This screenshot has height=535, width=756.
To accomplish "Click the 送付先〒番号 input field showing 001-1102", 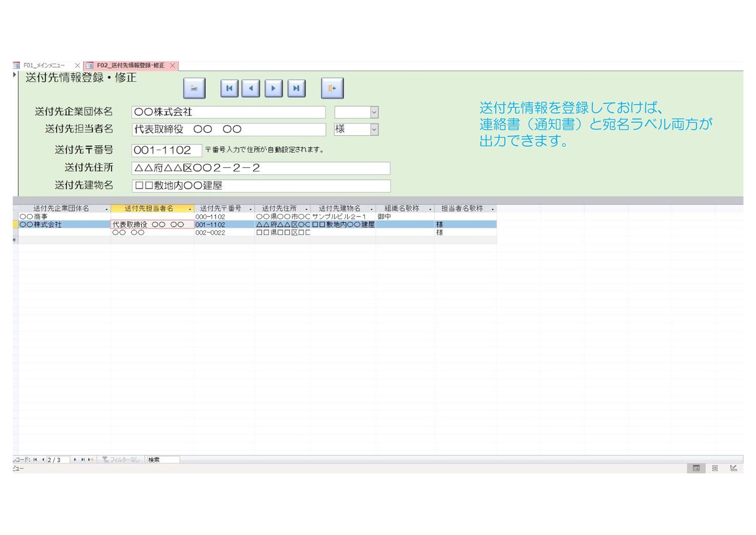I will coord(167,150).
